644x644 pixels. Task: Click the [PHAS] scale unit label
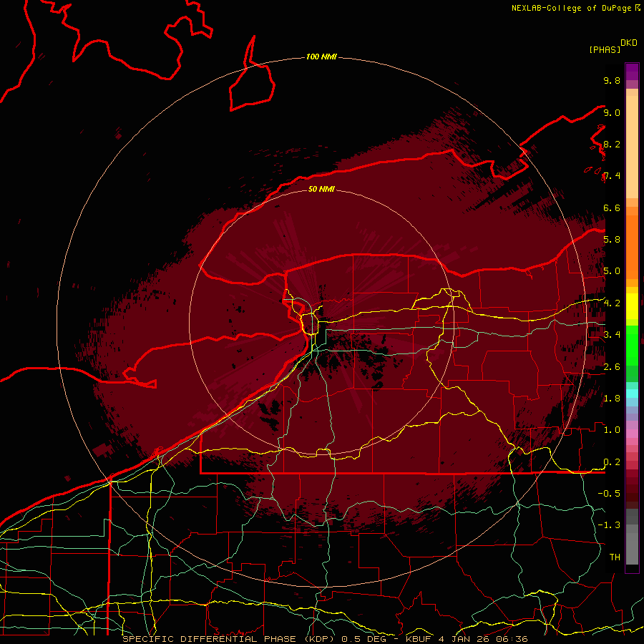click(605, 49)
